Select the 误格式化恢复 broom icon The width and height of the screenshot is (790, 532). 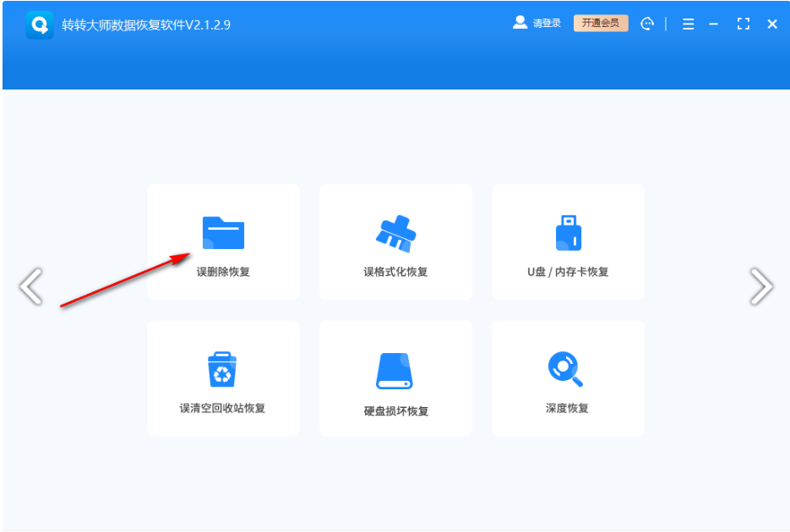[x=396, y=234]
